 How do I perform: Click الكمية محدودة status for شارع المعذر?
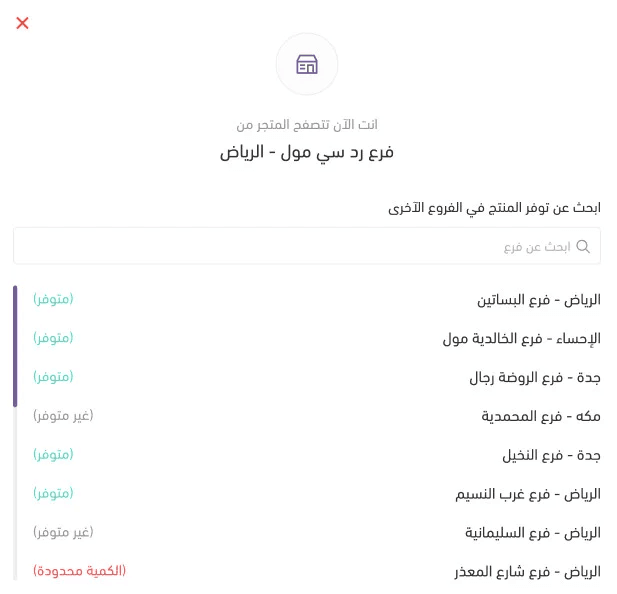pos(80,571)
